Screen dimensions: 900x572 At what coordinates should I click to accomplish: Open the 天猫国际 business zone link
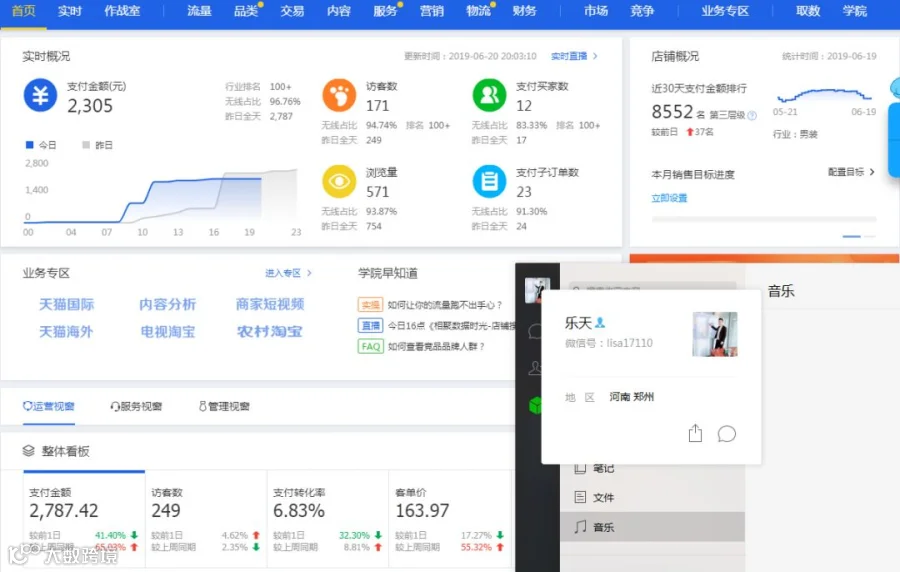[x=67, y=304]
